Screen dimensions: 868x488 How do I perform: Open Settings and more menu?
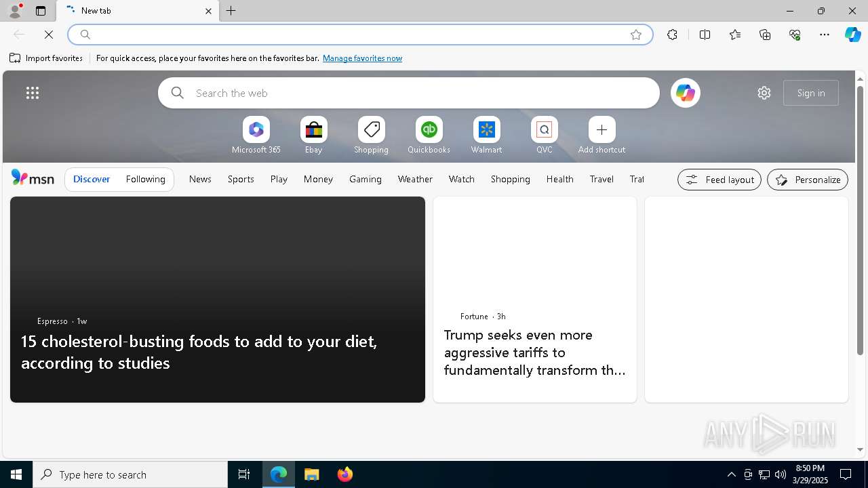(x=825, y=35)
